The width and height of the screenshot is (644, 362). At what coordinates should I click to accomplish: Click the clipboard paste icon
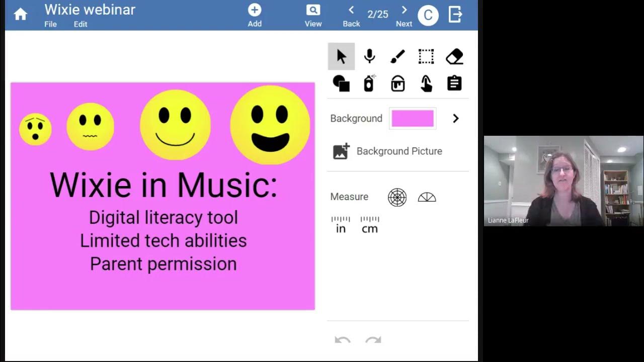click(454, 83)
